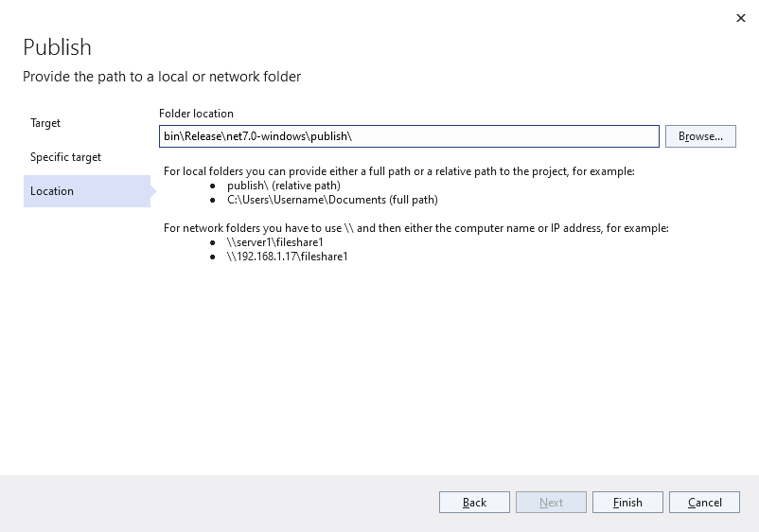The image size is (759, 532).
Task: Go to the Target step
Action: (45, 123)
